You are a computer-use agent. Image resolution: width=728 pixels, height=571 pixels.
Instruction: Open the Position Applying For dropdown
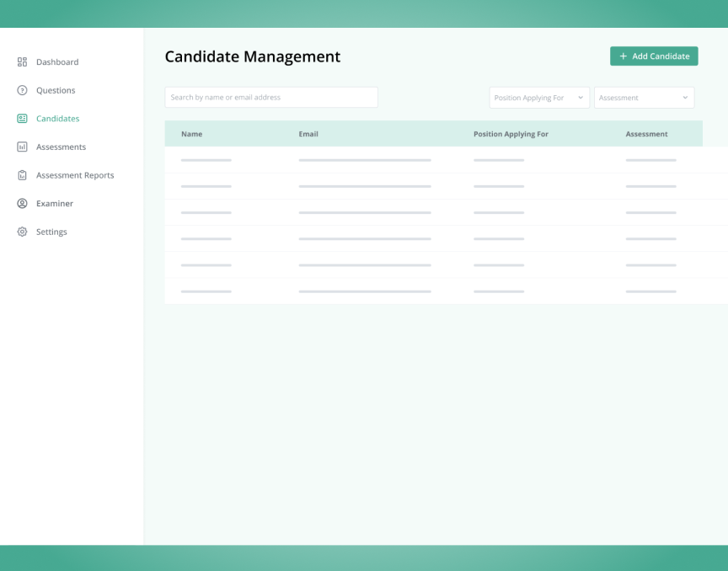[x=539, y=98]
